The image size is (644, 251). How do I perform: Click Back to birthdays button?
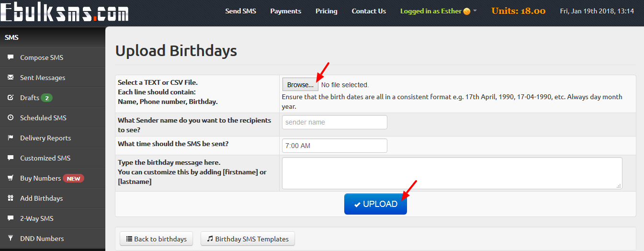coord(156,239)
